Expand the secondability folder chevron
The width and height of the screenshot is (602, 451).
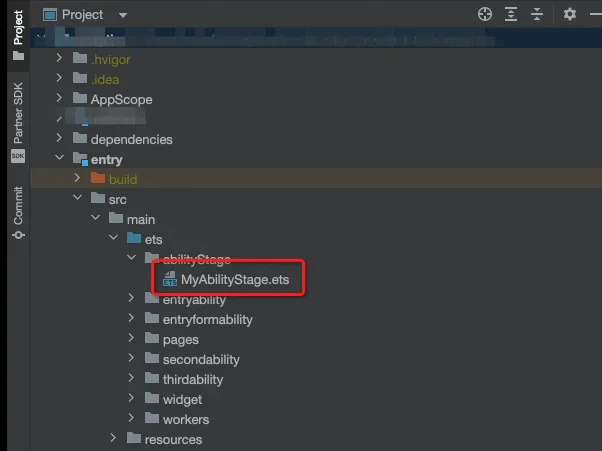point(131,357)
